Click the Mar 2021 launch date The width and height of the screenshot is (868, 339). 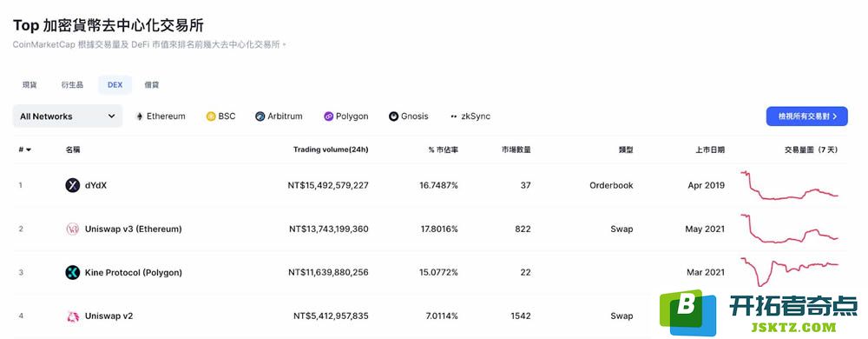point(706,273)
